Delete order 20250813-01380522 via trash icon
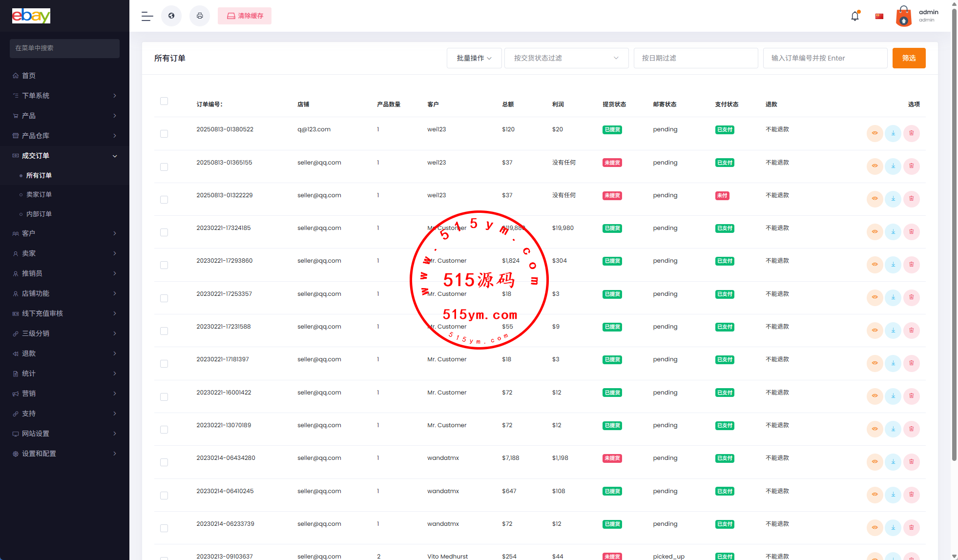Screen dimensions: 958x560 (911, 133)
